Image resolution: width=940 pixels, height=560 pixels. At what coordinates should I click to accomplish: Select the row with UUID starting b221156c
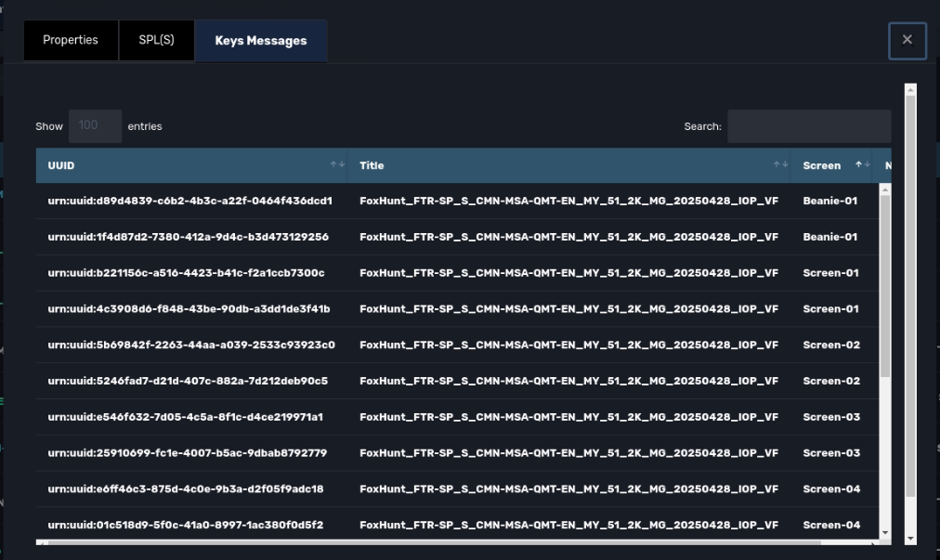coord(186,273)
